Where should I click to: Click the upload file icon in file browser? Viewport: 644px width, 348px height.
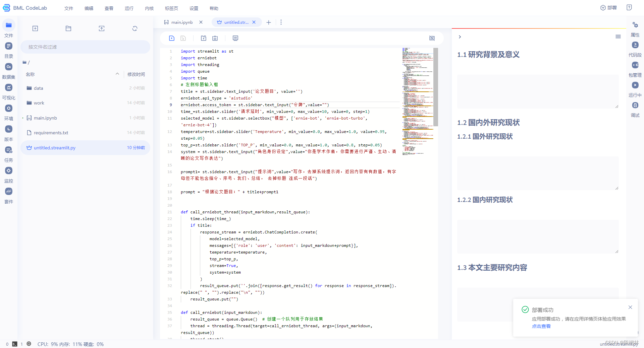click(x=102, y=28)
